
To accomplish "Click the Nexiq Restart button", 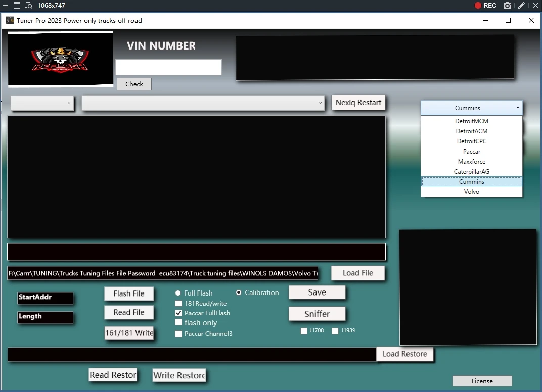I will [358, 103].
